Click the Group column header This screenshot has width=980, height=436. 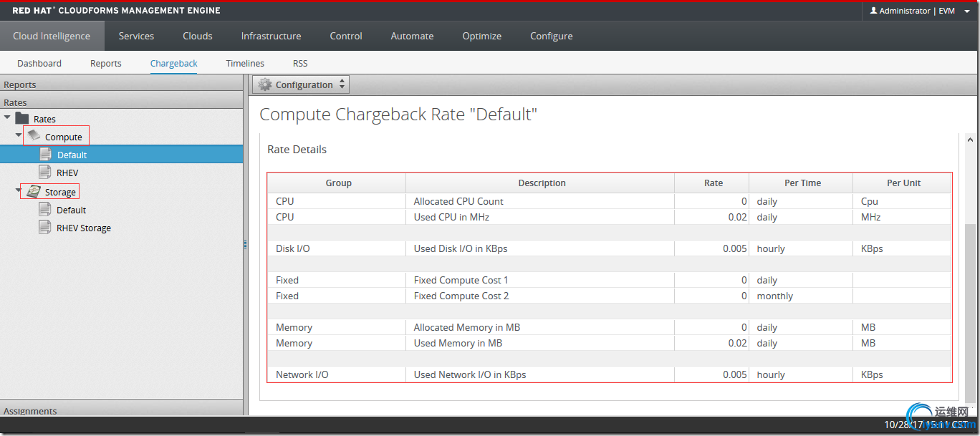(338, 183)
